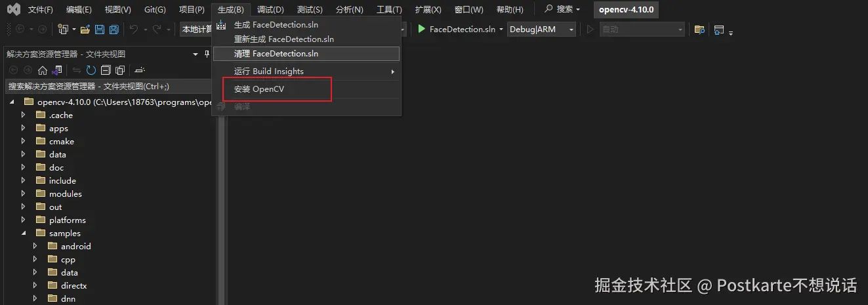The image size is (868, 305).
Task: Toggle Show All Files in Solution Explorer
Action: 120,70
